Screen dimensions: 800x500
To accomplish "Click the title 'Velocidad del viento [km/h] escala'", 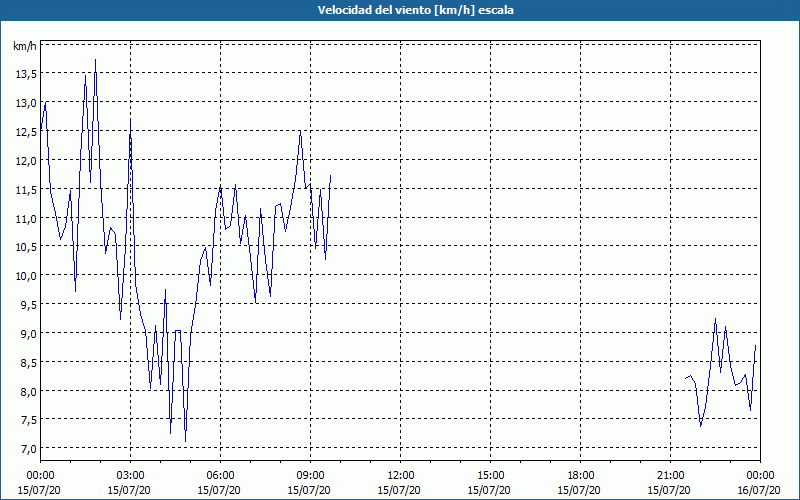I will (x=415, y=10).
